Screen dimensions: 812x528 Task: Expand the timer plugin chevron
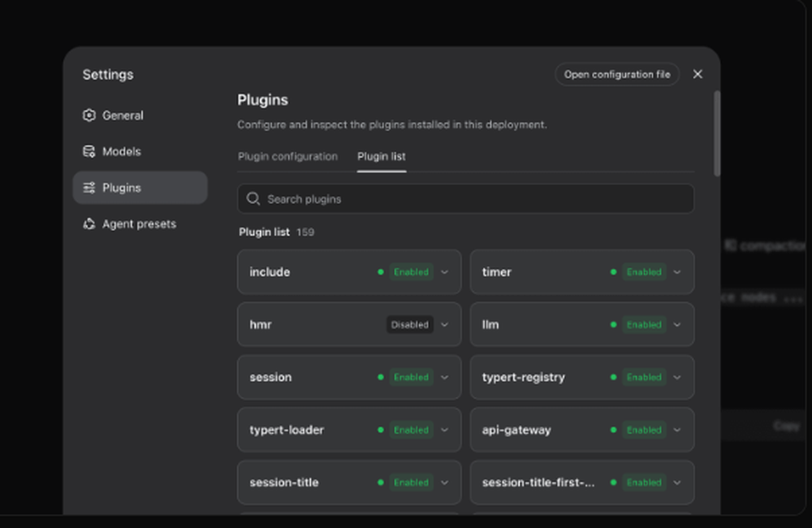(x=677, y=272)
